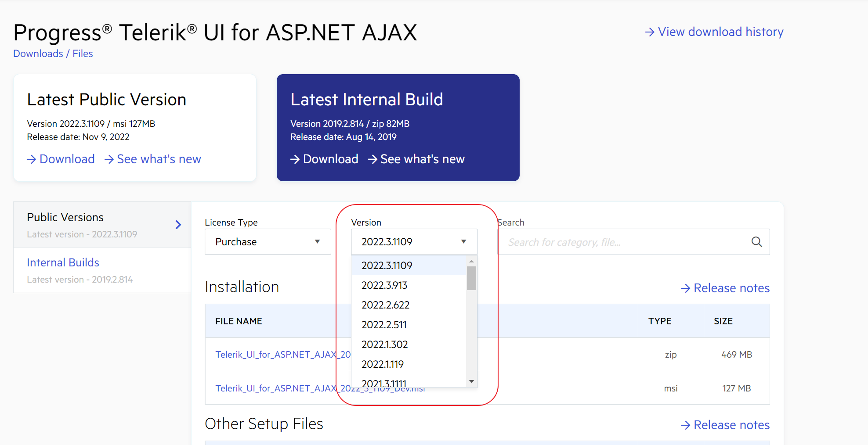Open the Version dropdown arrow
Image resolution: width=868 pixels, height=445 pixels.
pos(463,242)
